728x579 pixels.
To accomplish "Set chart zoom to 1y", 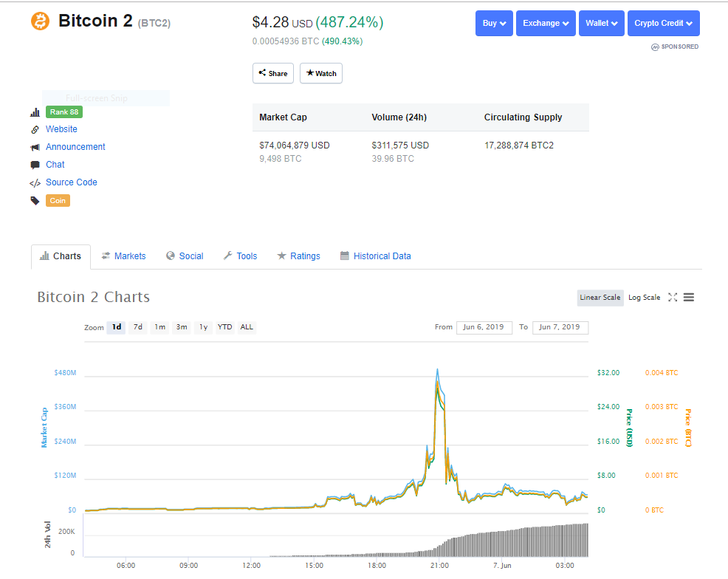I will point(203,327).
